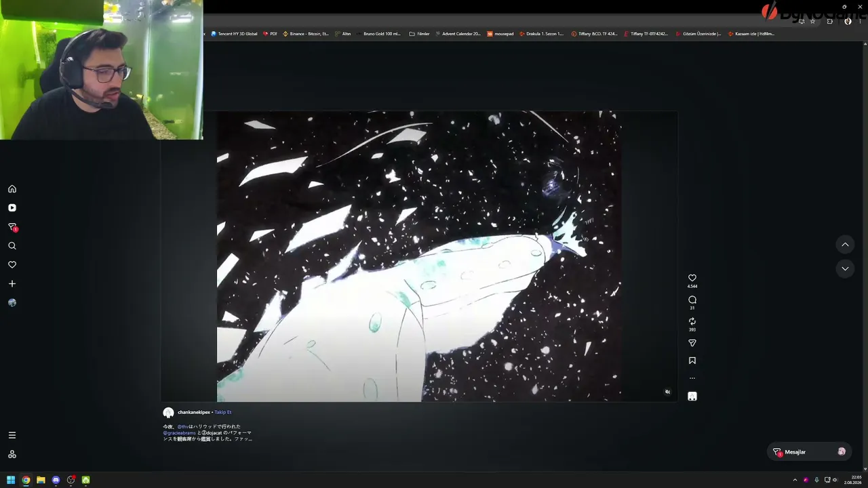This screenshot has height=488, width=868.
Task: Open the Altın bookmark
Action: click(343, 34)
